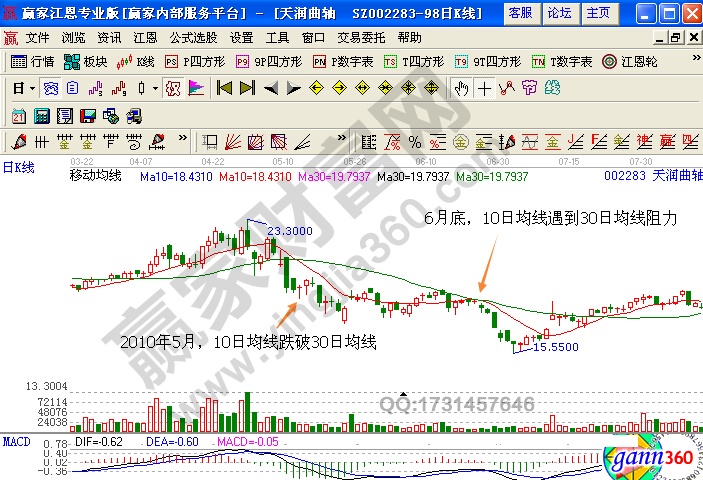
Task: Toggle the crosshair cursor
Action: 485,88
